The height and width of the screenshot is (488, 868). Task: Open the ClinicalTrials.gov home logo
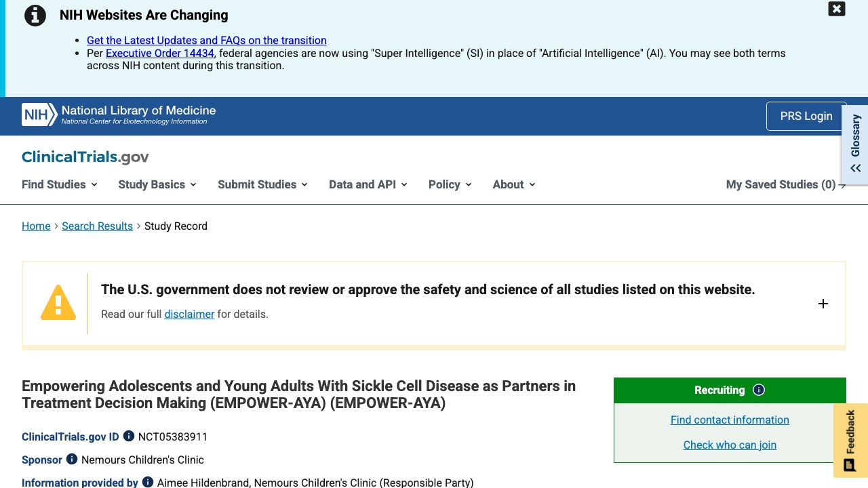coord(85,157)
